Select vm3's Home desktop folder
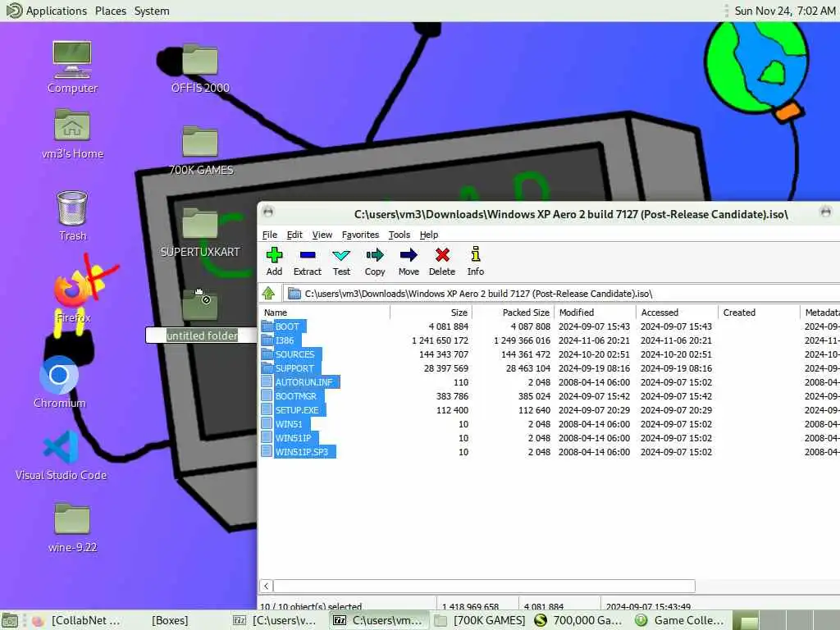The height and width of the screenshot is (630, 840). pyautogui.click(x=72, y=134)
